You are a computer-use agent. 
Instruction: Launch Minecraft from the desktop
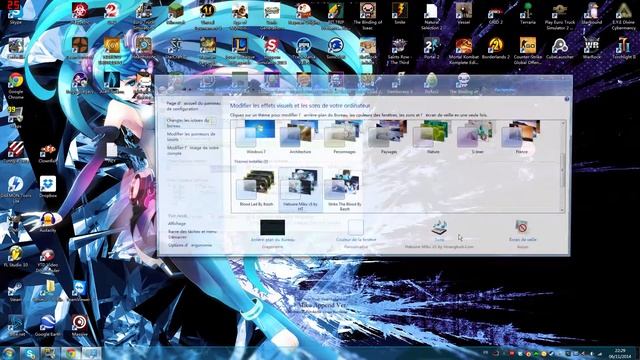[x=176, y=13]
